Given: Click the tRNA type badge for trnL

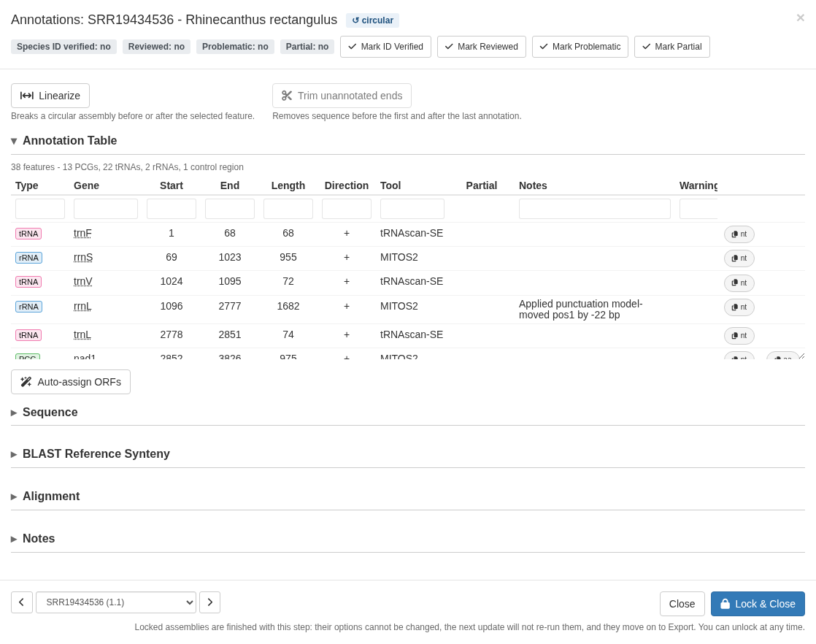Looking at the screenshot, I should tap(28, 335).
